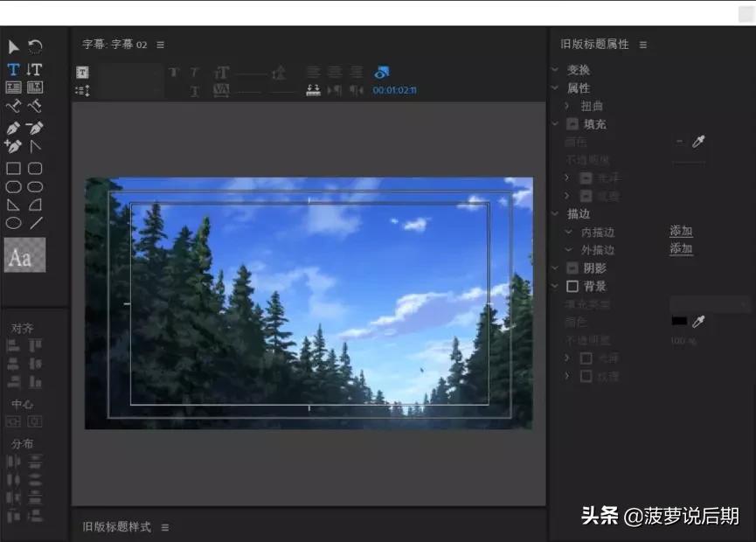Screen dimensions: 756x542
Task: Collapse the 描边 (Stroke) section
Action: [557, 213]
